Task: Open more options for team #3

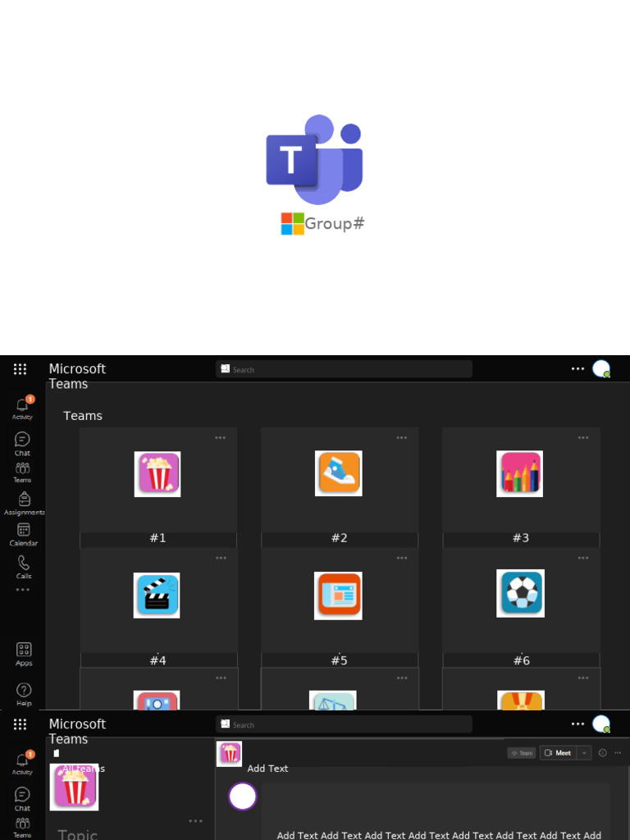Action: (x=583, y=438)
